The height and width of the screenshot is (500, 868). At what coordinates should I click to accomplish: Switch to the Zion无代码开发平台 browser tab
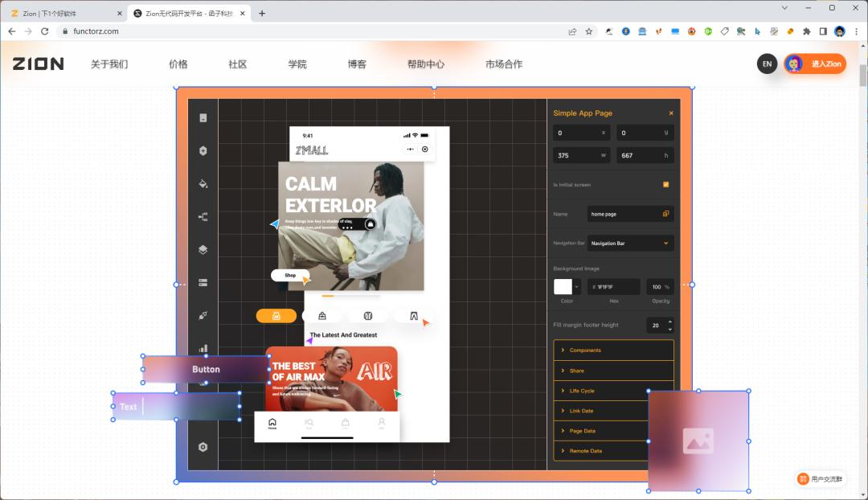pos(186,13)
